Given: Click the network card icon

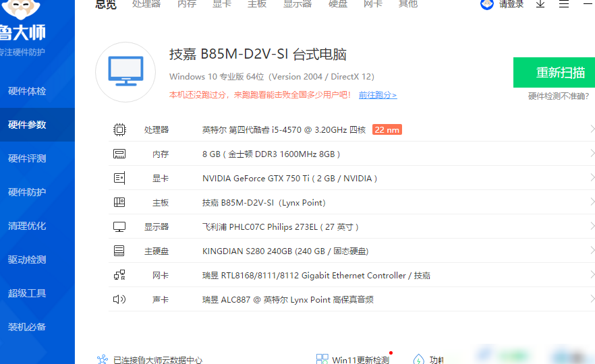Looking at the screenshot, I should (119, 275).
